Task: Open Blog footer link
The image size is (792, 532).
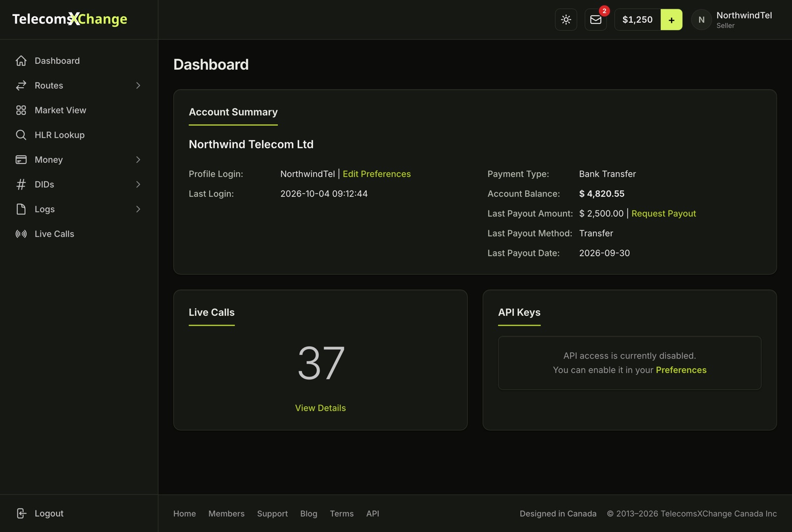Action: [x=309, y=514]
